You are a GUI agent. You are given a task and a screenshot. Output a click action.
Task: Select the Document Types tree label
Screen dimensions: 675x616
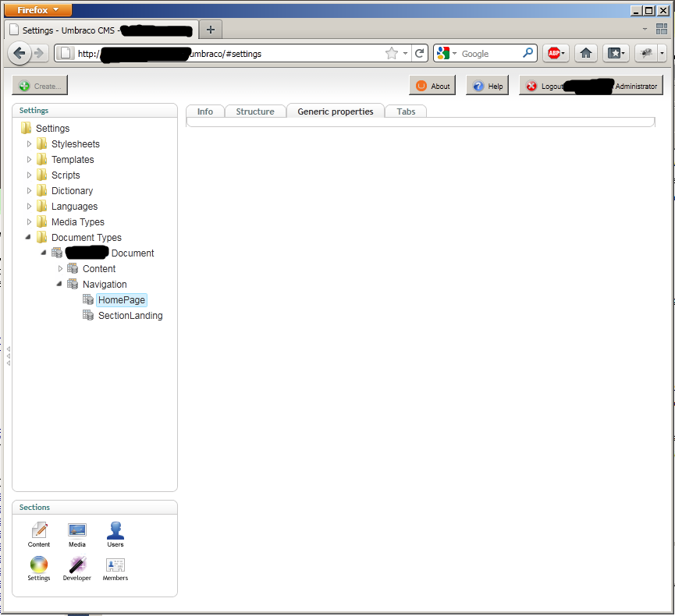pyautogui.click(x=87, y=238)
